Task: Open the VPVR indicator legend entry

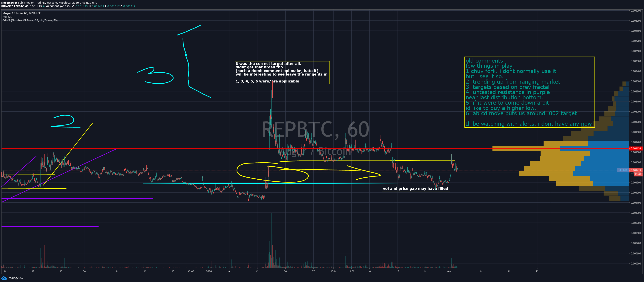Action: (x=30, y=20)
